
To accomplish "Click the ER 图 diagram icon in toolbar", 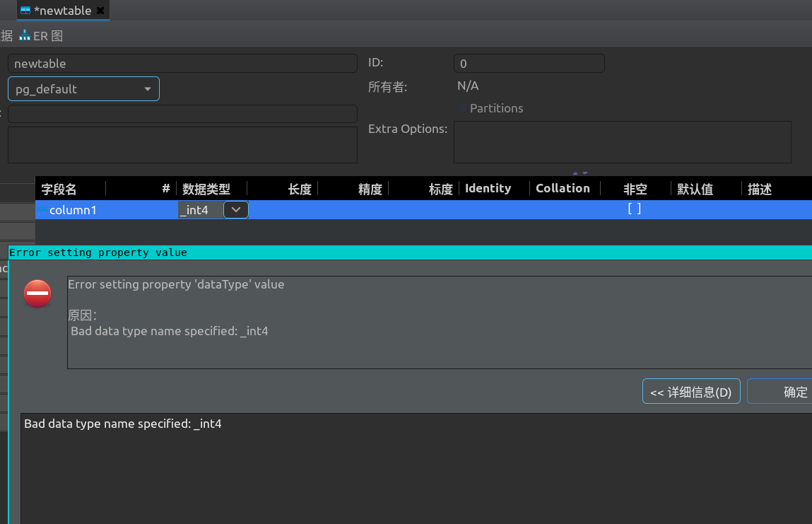I will 24,35.
